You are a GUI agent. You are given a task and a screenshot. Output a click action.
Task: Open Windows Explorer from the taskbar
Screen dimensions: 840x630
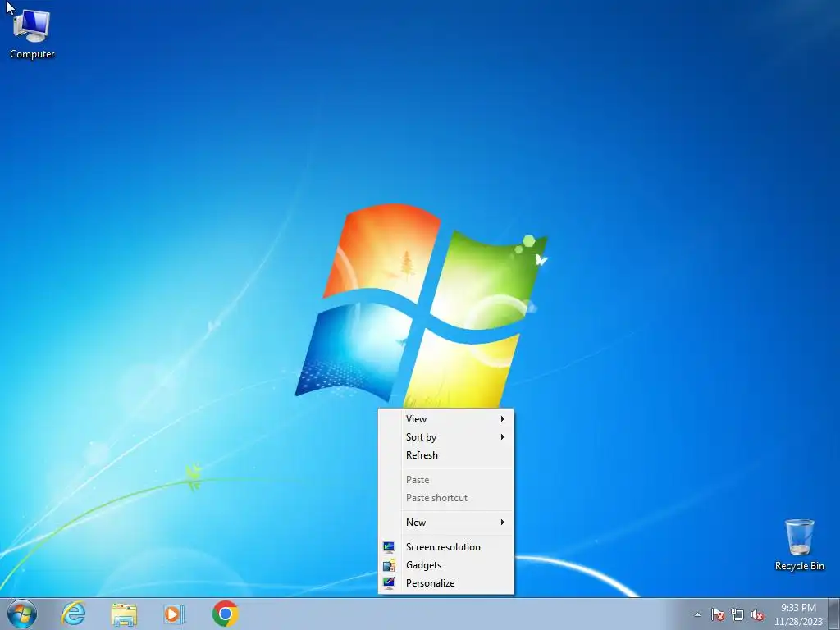click(x=124, y=614)
